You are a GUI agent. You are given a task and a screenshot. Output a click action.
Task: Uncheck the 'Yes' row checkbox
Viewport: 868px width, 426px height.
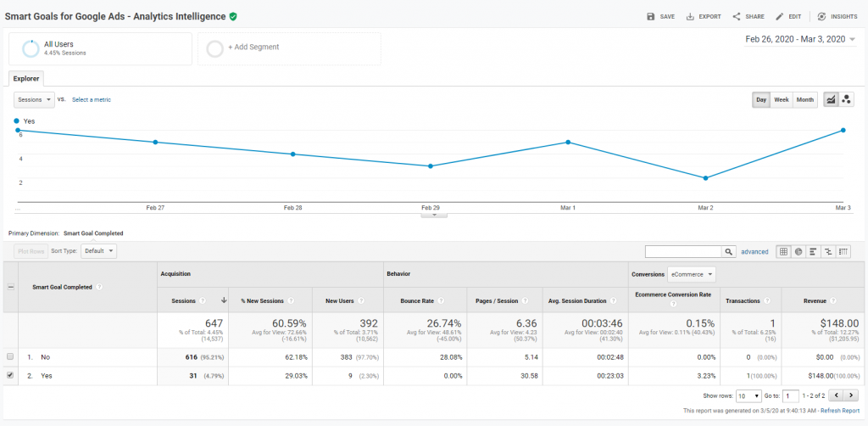click(x=10, y=376)
